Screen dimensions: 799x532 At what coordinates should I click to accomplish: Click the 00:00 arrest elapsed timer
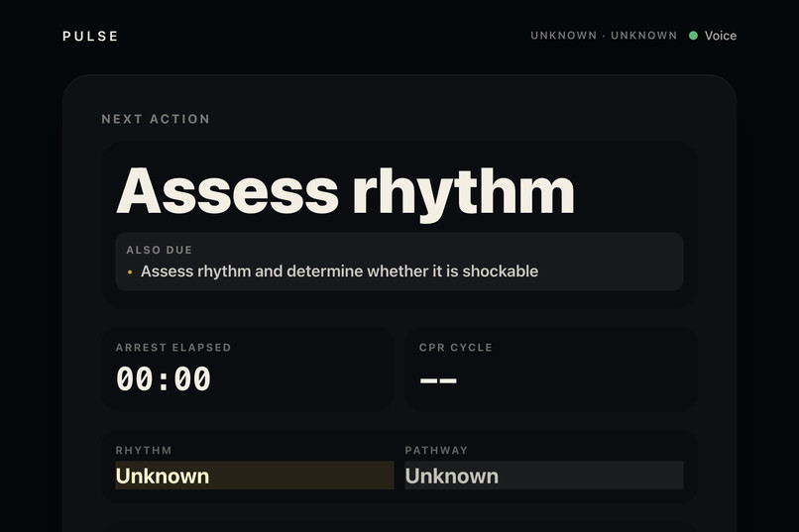point(163,379)
